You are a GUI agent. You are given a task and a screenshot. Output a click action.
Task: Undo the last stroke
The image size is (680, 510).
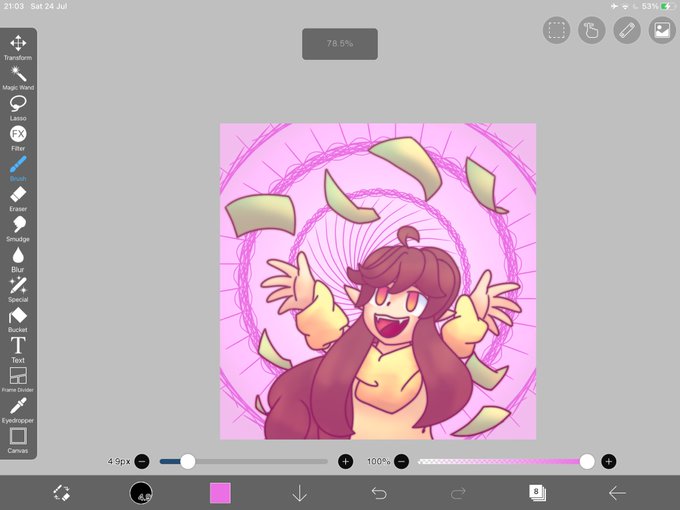coord(379,493)
